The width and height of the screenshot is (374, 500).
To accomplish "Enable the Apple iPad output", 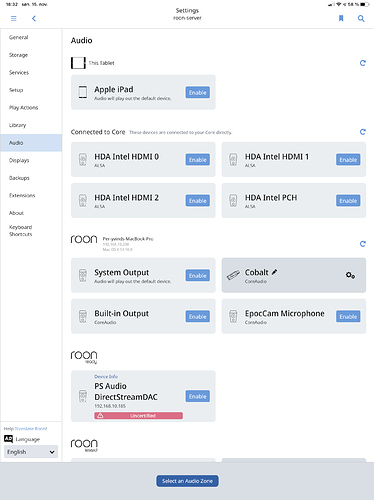I will coord(198,93).
